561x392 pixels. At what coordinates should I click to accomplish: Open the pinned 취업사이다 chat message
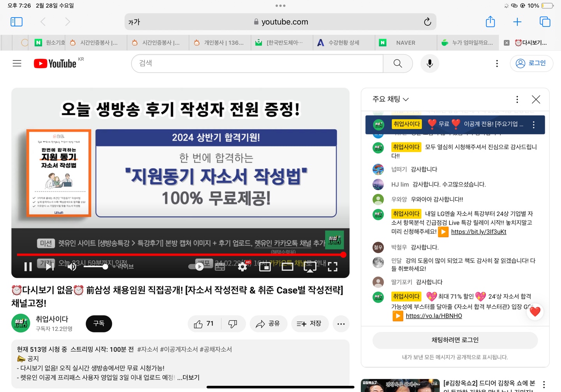click(455, 125)
